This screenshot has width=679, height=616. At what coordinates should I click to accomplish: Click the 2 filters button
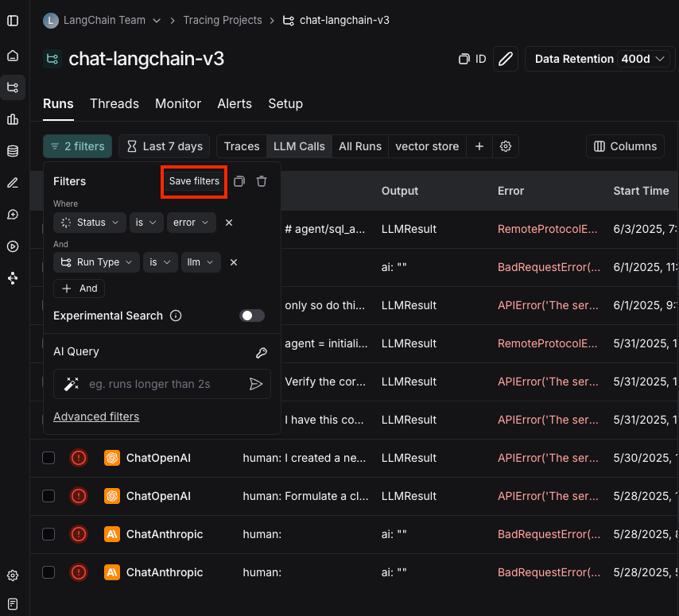click(x=77, y=146)
